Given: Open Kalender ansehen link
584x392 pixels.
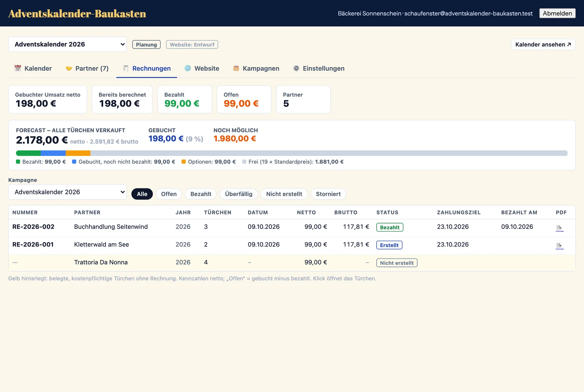Looking at the screenshot, I should point(543,44).
